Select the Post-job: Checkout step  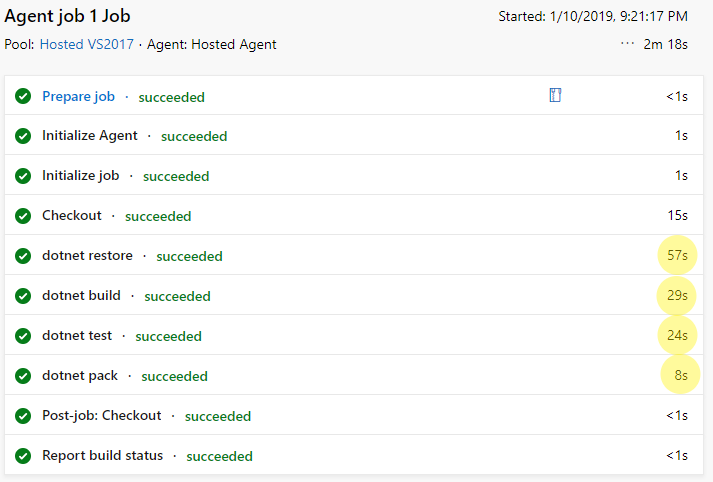point(354,416)
